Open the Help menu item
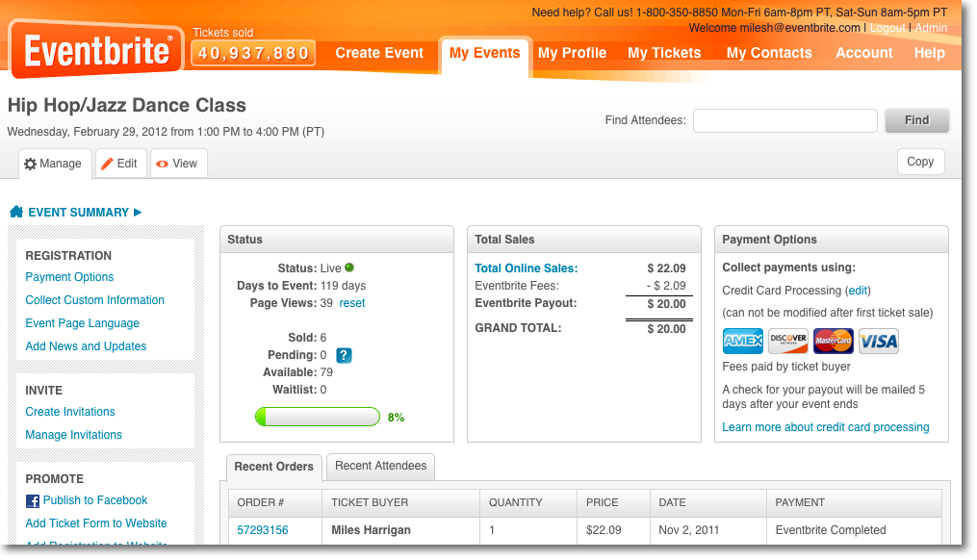The image size is (977, 560). tap(929, 53)
